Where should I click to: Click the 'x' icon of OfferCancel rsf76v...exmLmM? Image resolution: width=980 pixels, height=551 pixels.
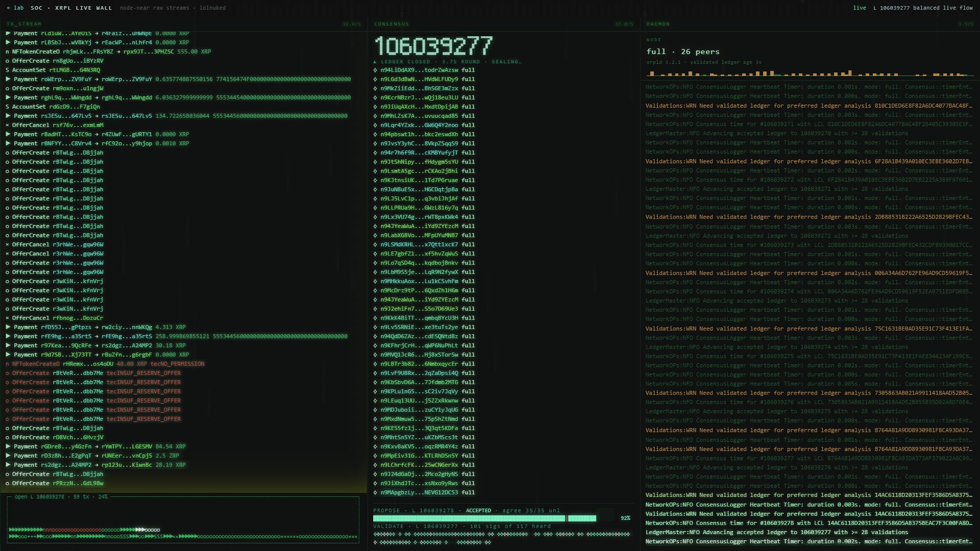point(7,125)
